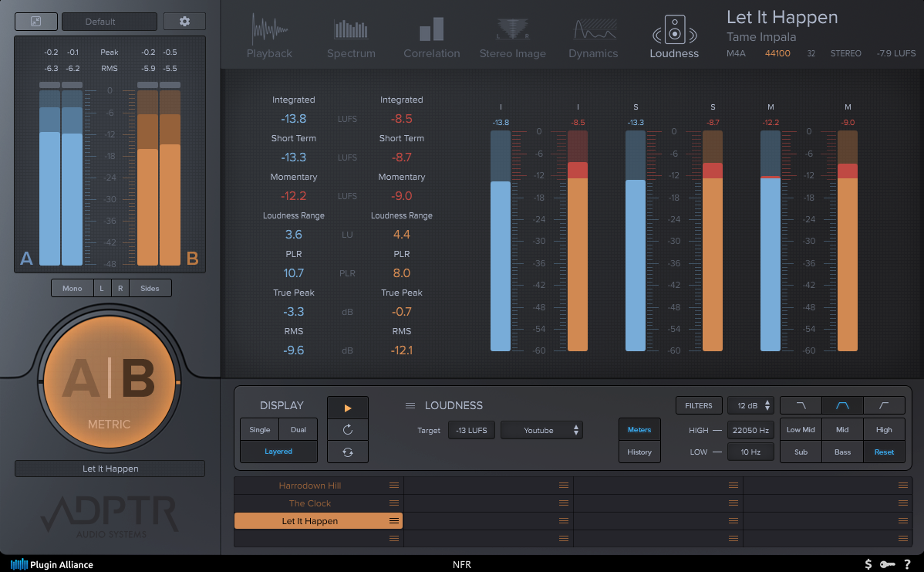Open the Loudness section menu icon
Image resolution: width=924 pixels, height=572 pixels.
click(410, 406)
